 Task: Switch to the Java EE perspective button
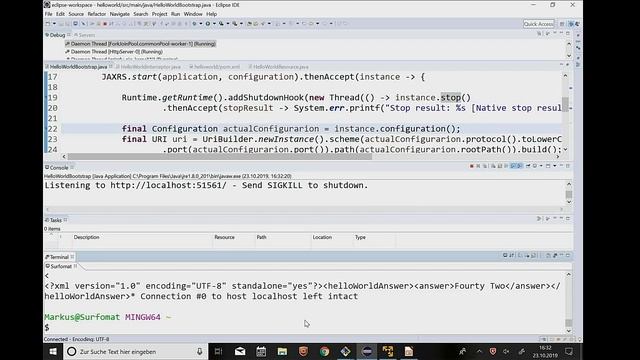[x=577, y=24]
